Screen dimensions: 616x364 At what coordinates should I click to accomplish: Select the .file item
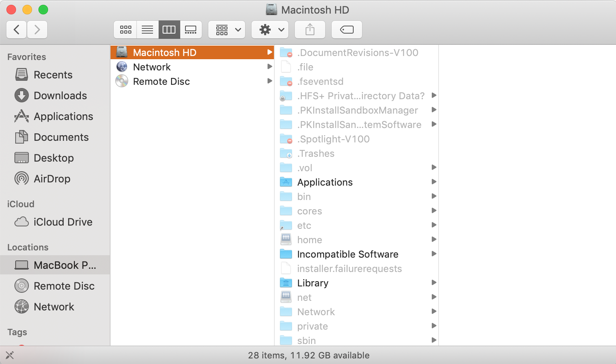(356, 67)
